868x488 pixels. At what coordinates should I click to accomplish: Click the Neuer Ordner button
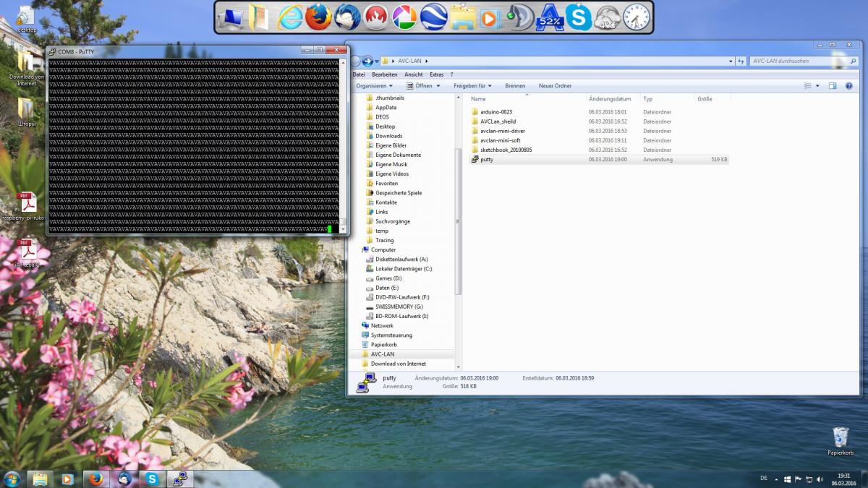click(555, 86)
